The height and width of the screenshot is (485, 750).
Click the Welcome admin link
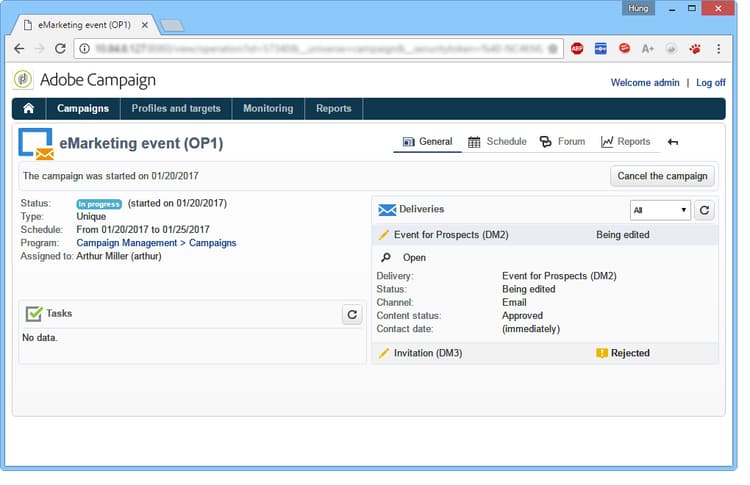645,83
